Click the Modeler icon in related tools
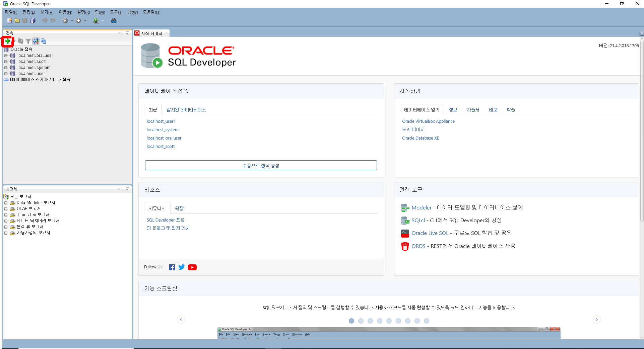This screenshot has height=349, width=644. point(405,208)
